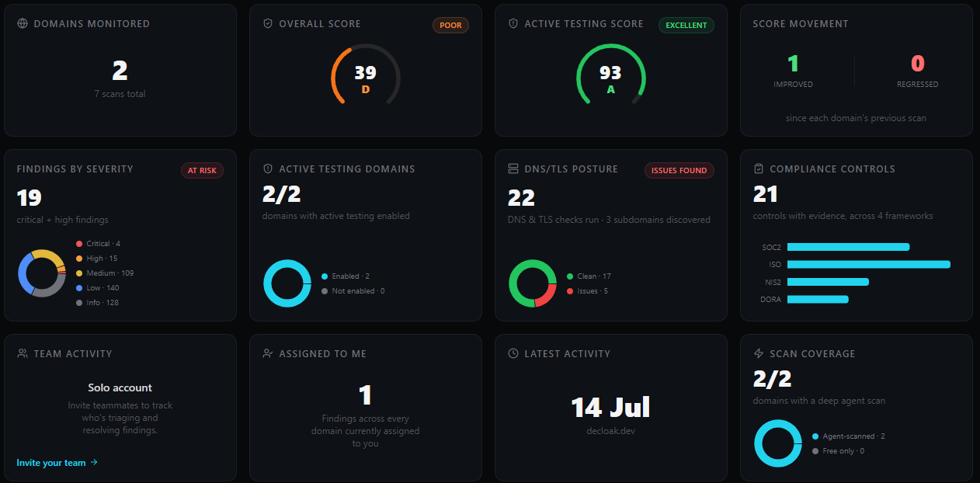Click the shield icon beside Active Testing Domains

pyautogui.click(x=268, y=169)
